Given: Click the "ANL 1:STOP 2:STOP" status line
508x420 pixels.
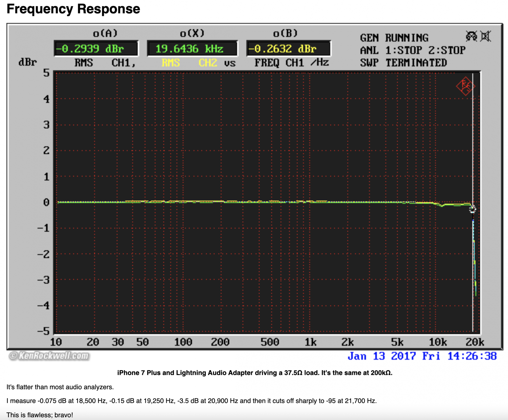Looking at the screenshot, I should point(413,50).
